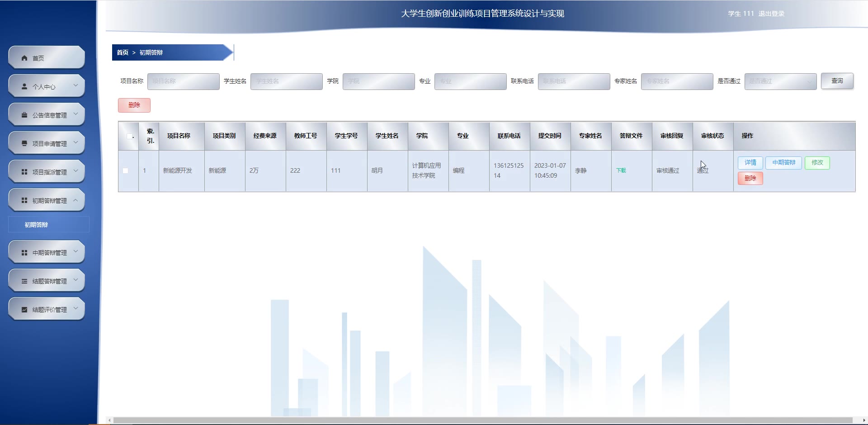The image size is (868, 425).
Task: Expand the 公告信息管理 menu chevron
Action: pos(75,113)
